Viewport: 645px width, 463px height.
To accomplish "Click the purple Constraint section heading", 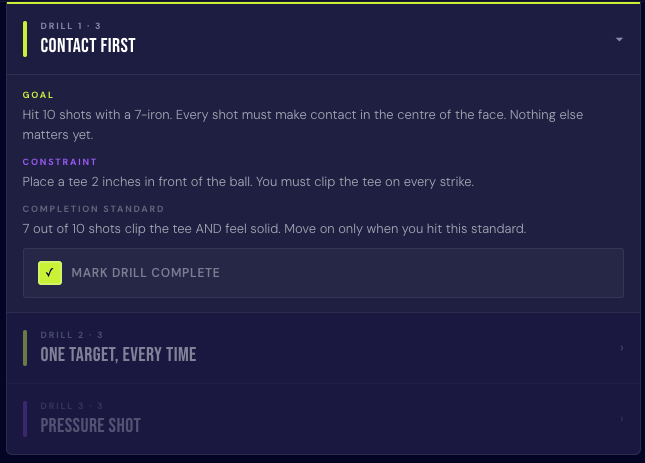I will (x=59, y=161).
